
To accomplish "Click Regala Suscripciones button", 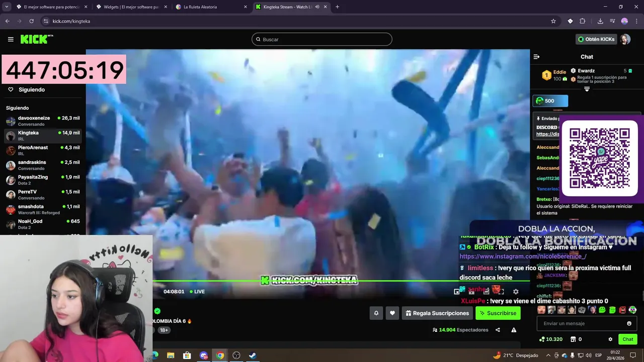I will point(437,313).
